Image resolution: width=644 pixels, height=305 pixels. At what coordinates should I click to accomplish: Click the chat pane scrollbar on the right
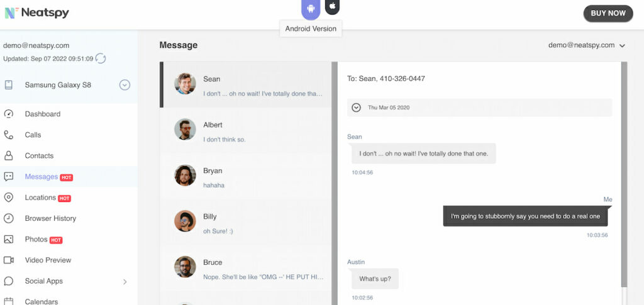[x=625, y=174]
